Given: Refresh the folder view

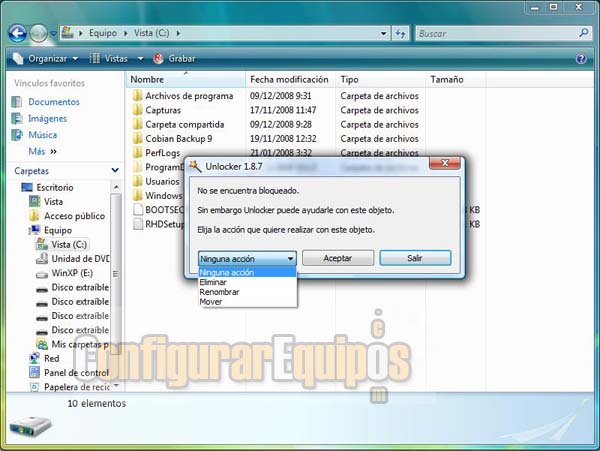Looking at the screenshot, I should tap(401, 34).
